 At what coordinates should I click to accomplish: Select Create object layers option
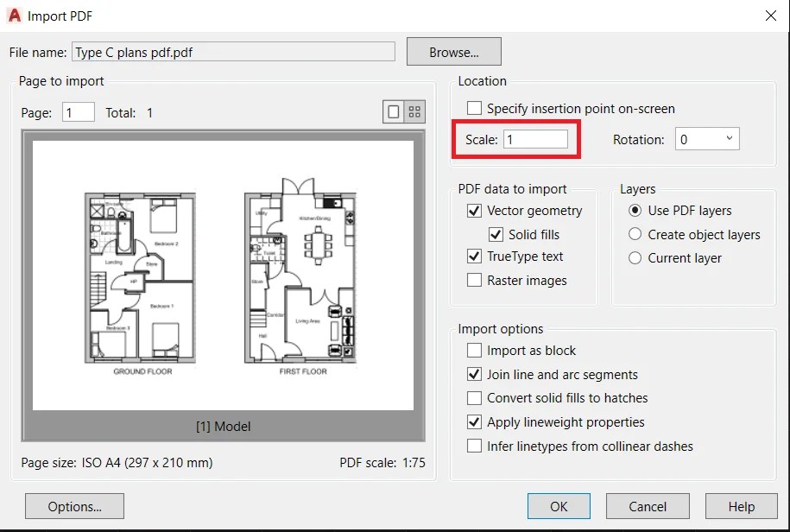635,234
